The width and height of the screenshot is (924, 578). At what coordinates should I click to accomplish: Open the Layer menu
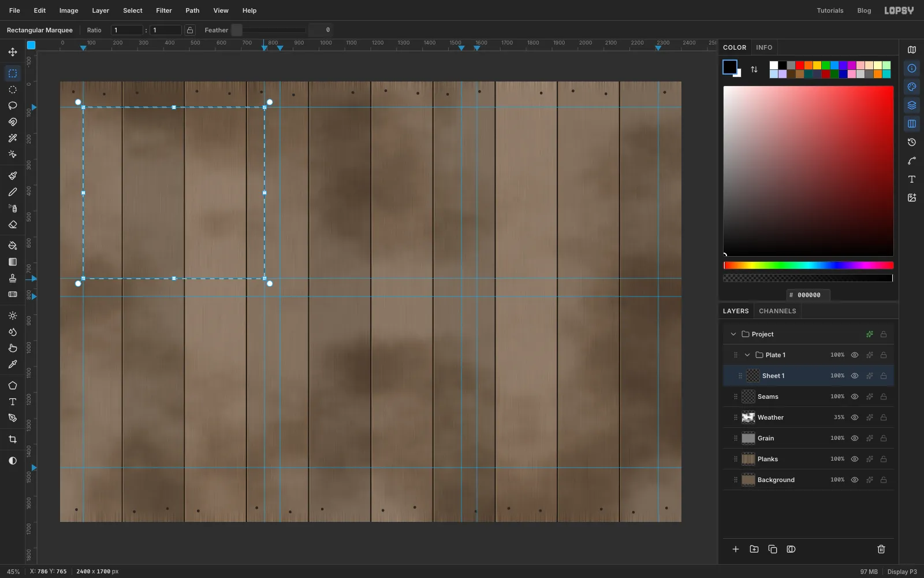(x=100, y=10)
